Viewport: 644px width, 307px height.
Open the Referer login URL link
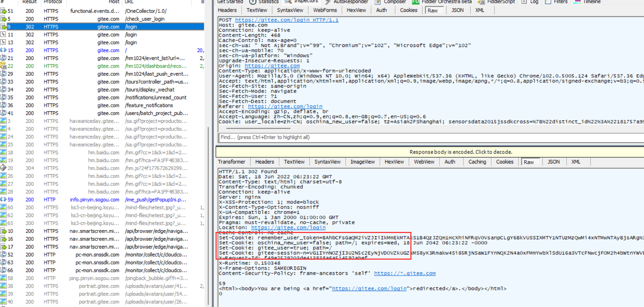pos(285,107)
